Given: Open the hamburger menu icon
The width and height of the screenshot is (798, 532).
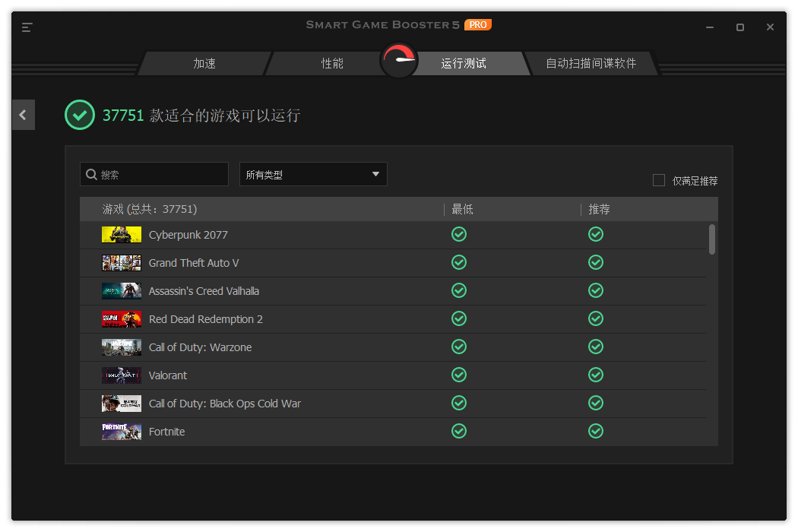Looking at the screenshot, I should [27, 27].
